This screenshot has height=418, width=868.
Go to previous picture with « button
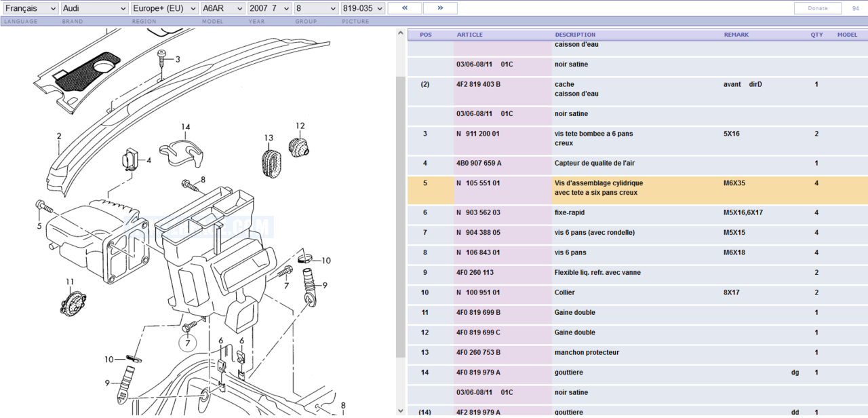click(404, 8)
